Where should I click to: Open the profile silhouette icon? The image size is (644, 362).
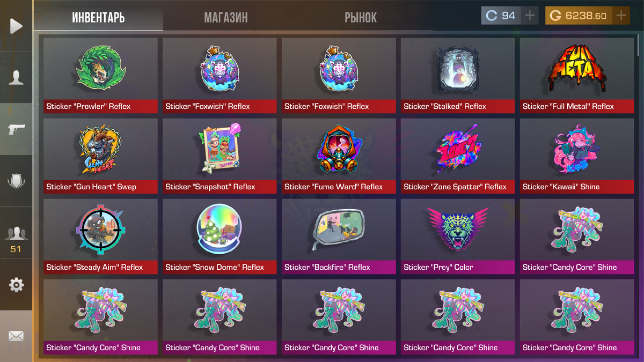(x=16, y=78)
